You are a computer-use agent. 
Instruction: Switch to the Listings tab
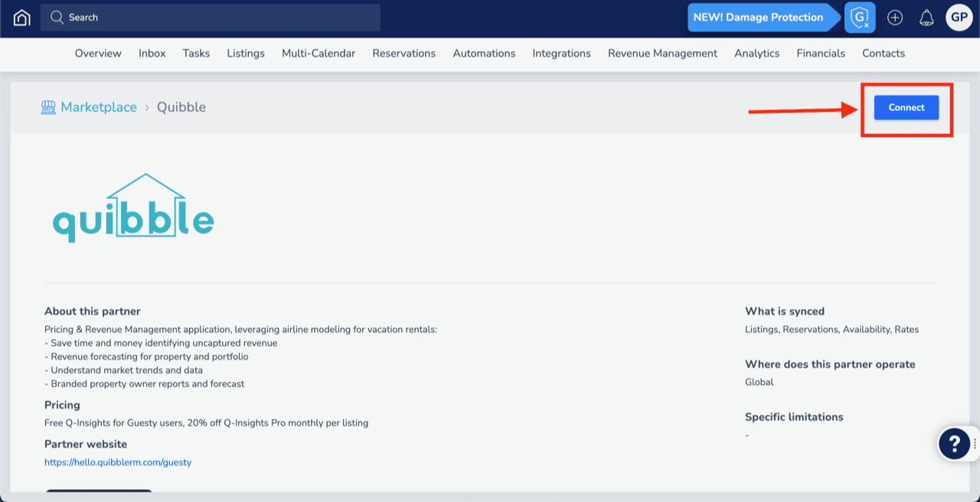point(246,54)
